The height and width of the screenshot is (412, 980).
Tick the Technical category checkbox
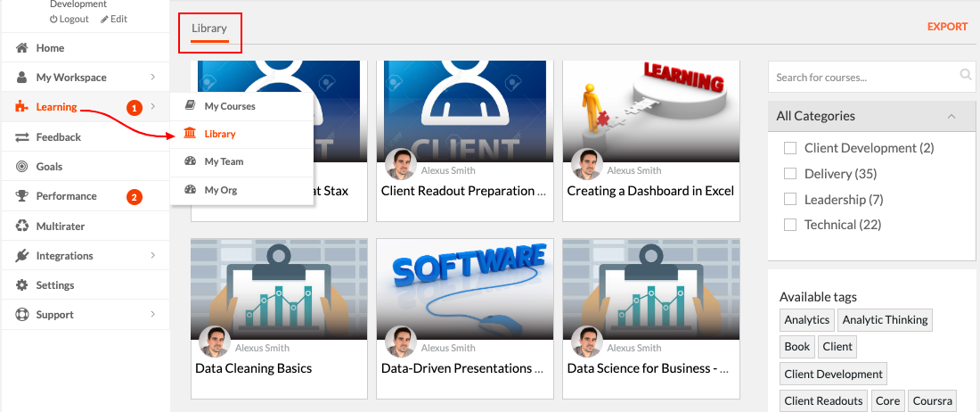(790, 225)
